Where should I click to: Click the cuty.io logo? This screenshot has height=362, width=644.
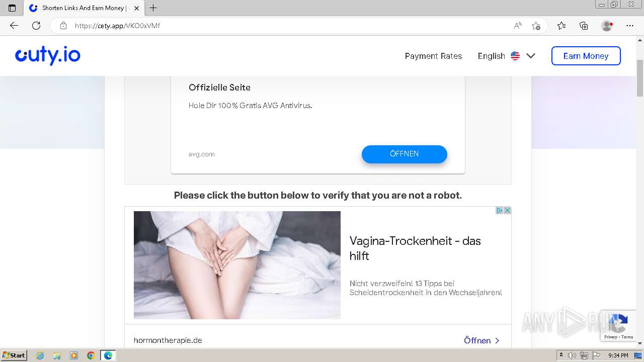click(x=48, y=56)
